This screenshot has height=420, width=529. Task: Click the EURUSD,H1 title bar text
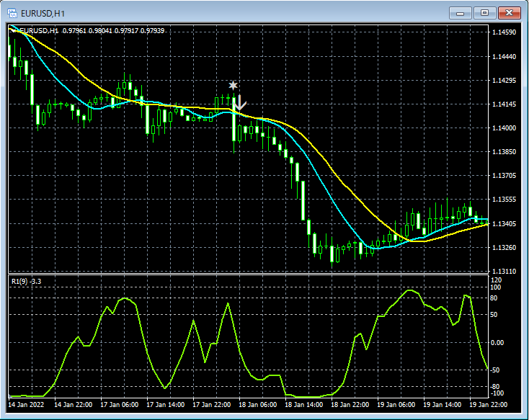click(41, 13)
